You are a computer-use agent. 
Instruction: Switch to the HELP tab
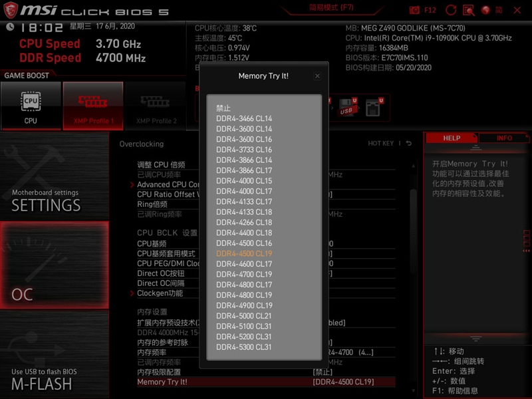(452, 138)
